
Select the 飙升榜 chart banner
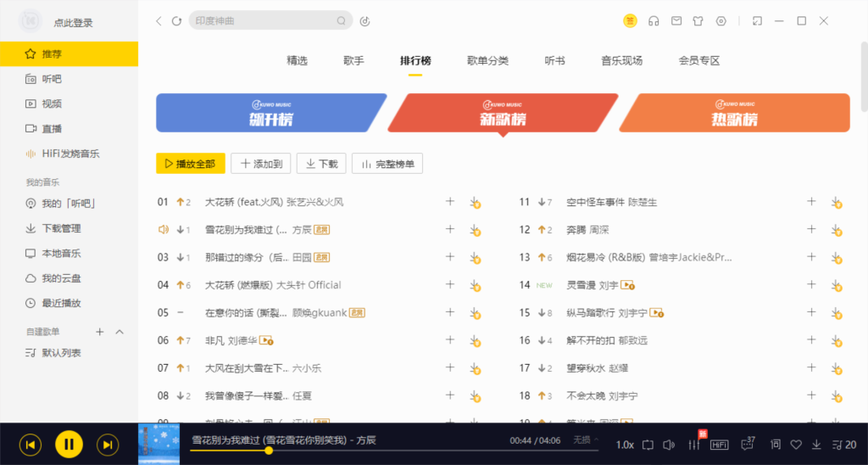click(271, 113)
